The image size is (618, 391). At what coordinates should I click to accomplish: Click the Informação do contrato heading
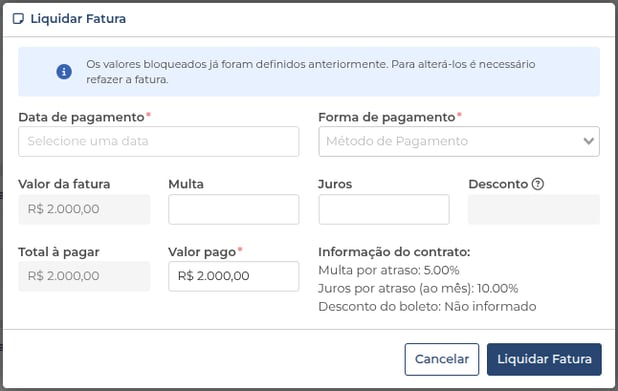point(394,252)
